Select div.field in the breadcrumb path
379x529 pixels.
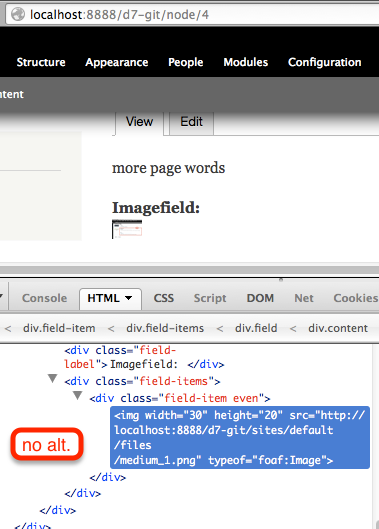pos(256,328)
